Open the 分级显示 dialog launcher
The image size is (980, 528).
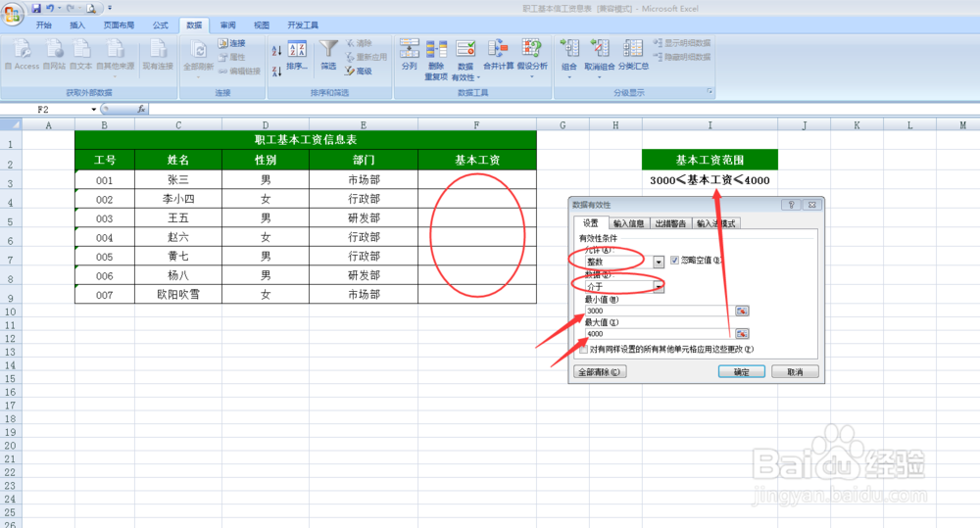coord(710,92)
